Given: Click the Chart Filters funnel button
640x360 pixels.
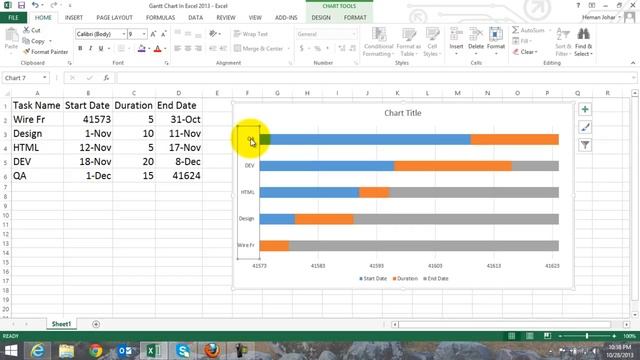Looking at the screenshot, I should click(x=585, y=145).
